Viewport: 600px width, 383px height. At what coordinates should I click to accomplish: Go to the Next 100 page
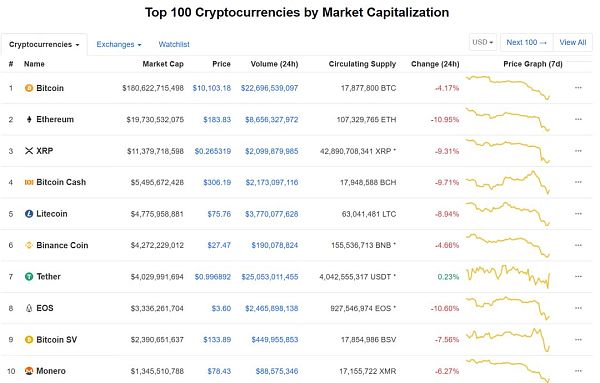[527, 42]
